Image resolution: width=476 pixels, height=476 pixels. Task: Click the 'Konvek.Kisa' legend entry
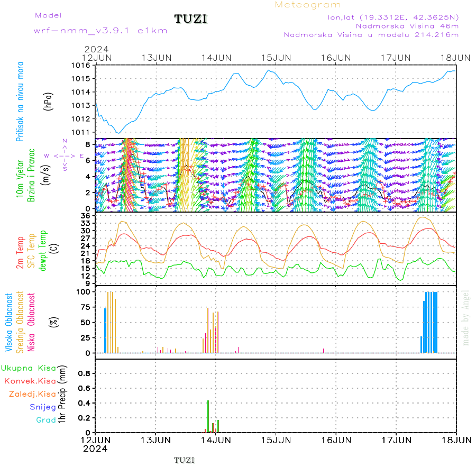[x=30, y=381]
